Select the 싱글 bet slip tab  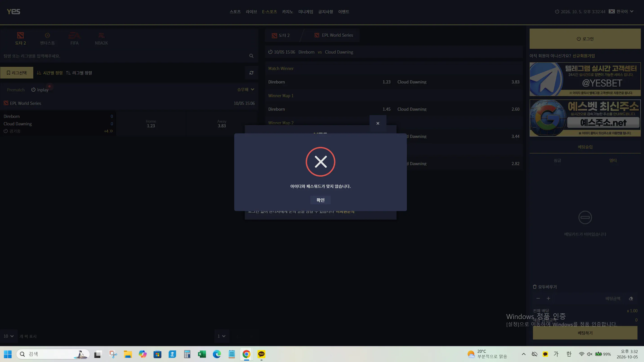(x=557, y=160)
